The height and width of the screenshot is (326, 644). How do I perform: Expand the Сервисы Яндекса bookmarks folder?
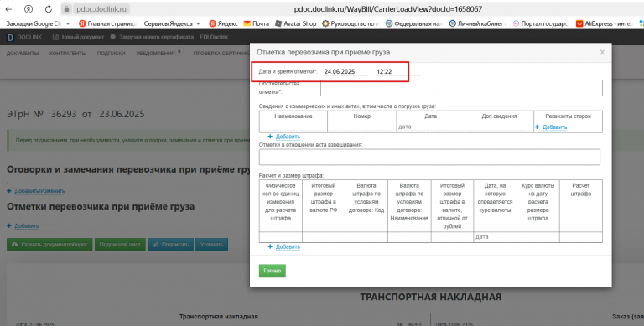point(172,23)
